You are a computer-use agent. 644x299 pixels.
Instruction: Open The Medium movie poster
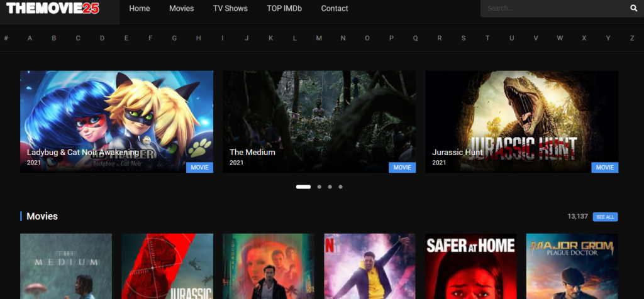[66, 266]
